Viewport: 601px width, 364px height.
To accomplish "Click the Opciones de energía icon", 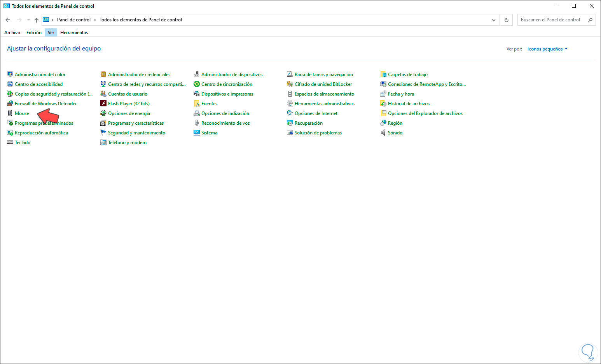I will coord(103,113).
